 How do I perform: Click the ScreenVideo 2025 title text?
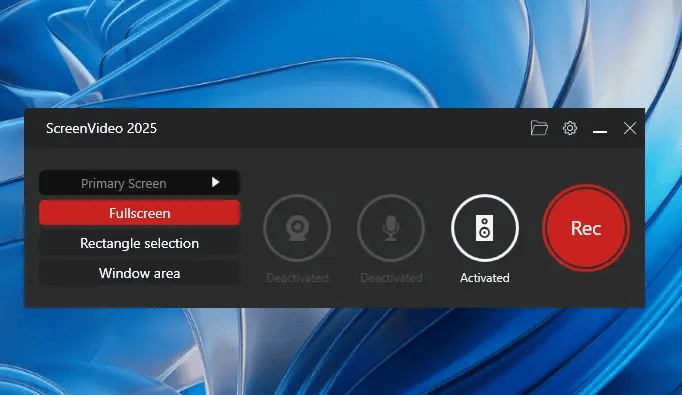(x=101, y=128)
